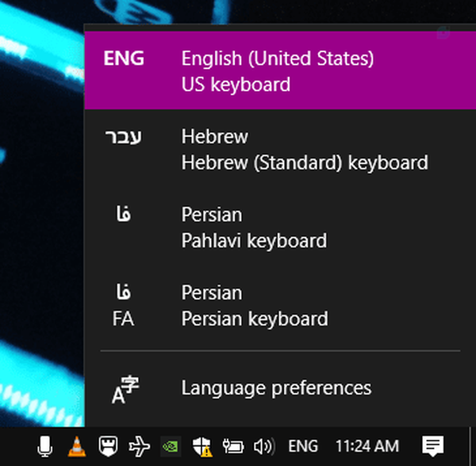
Task: Open the NVIDIA tray icon
Action: (x=171, y=446)
